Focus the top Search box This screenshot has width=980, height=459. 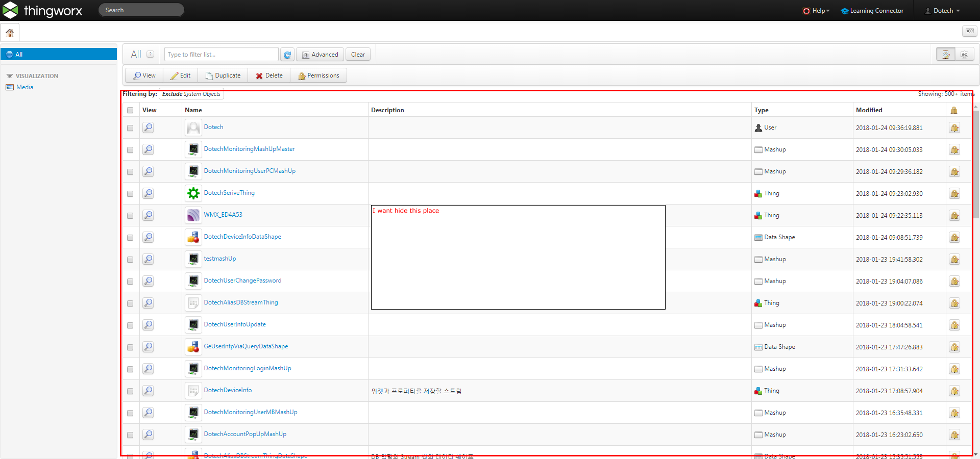(141, 10)
